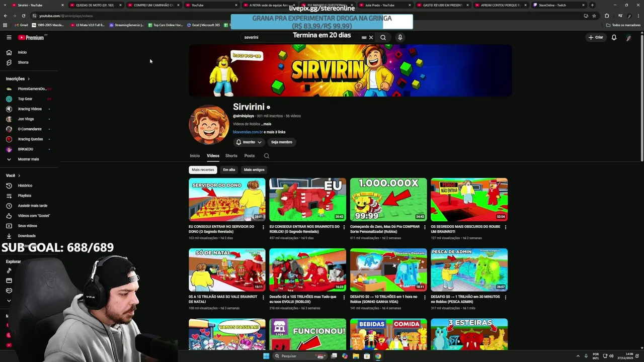Expand the Inscrições section
This screenshot has height=362, width=644.
pyautogui.click(x=18, y=79)
